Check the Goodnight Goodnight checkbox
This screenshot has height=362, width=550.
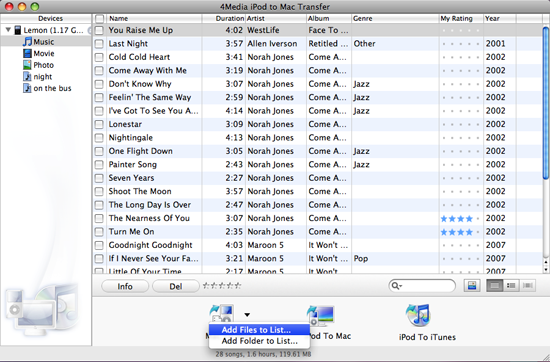click(x=99, y=245)
